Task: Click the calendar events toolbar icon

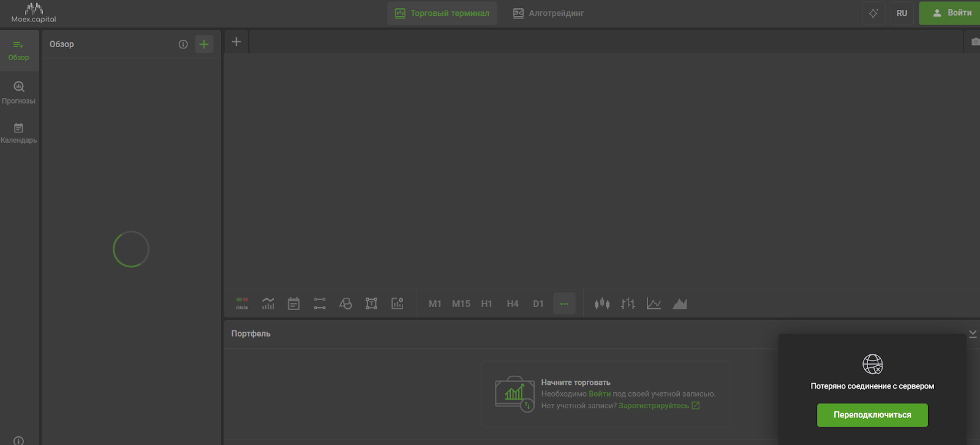Action: click(x=294, y=303)
